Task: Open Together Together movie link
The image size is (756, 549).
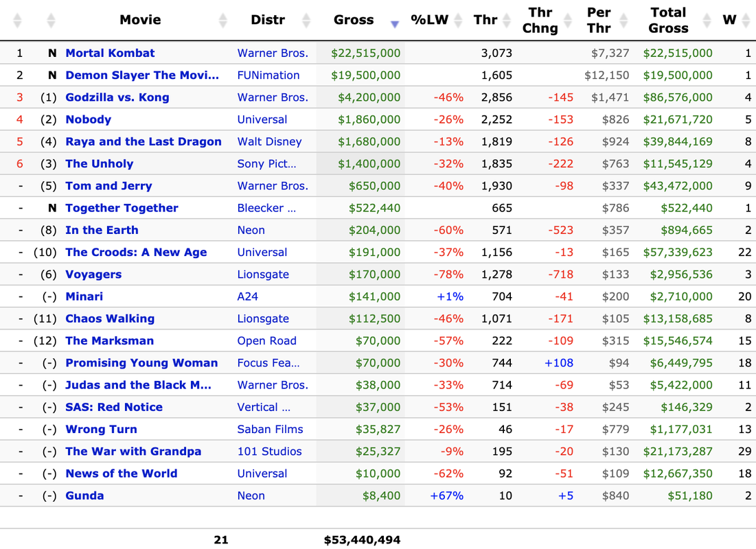Action: 122,208
